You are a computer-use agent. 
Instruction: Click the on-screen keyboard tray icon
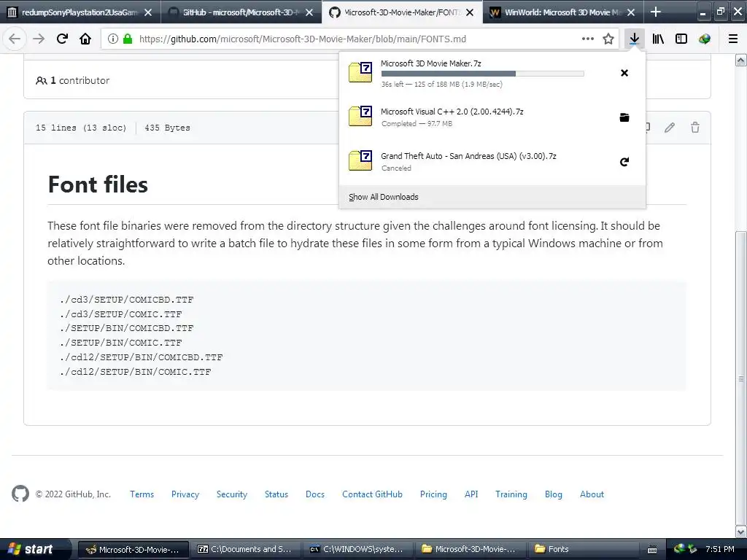tap(652, 550)
